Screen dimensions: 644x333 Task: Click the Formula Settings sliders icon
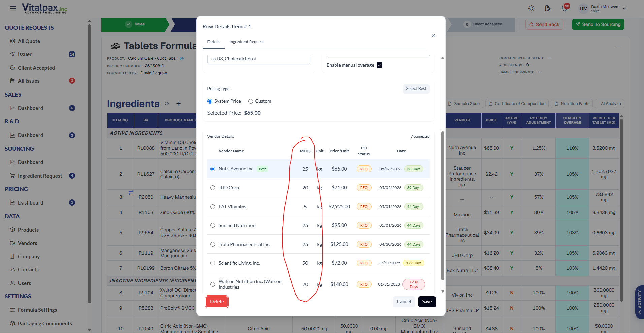[12, 310]
